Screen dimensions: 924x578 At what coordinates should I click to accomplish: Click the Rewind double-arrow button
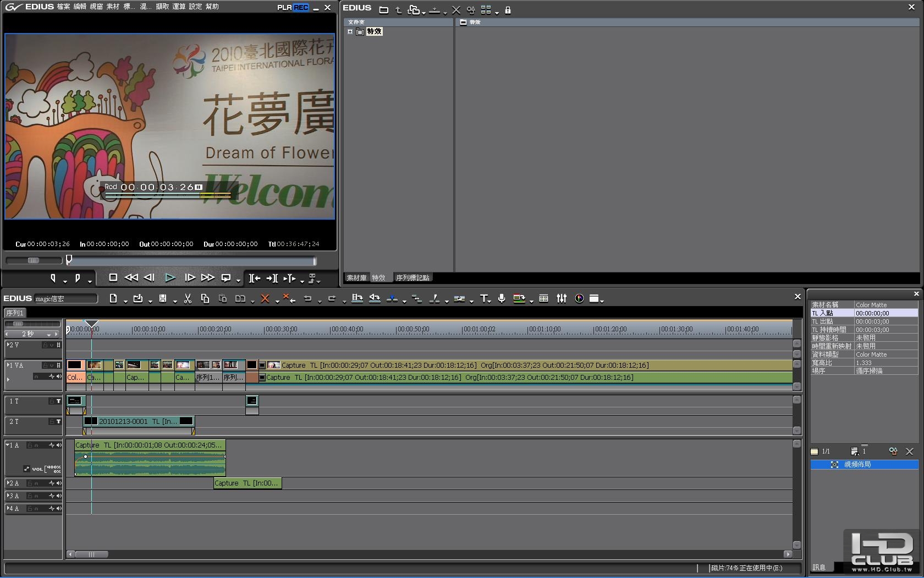coord(131,278)
